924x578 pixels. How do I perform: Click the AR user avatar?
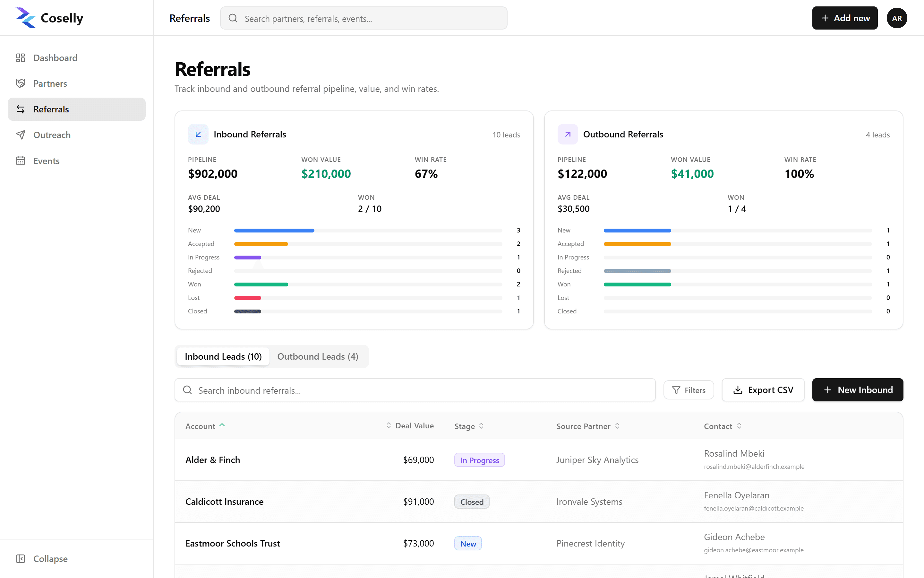[896, 18]
